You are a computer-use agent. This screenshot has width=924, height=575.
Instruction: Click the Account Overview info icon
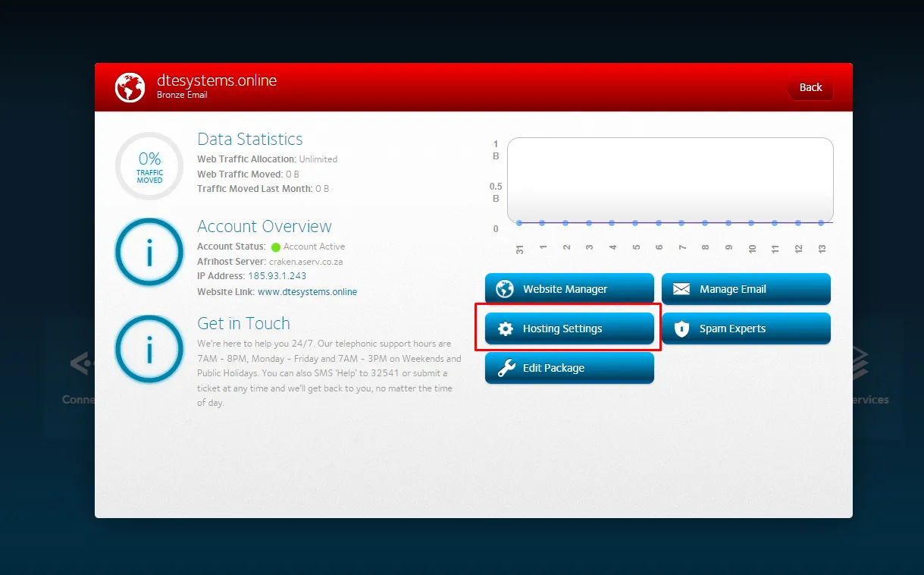pos(149,253)
